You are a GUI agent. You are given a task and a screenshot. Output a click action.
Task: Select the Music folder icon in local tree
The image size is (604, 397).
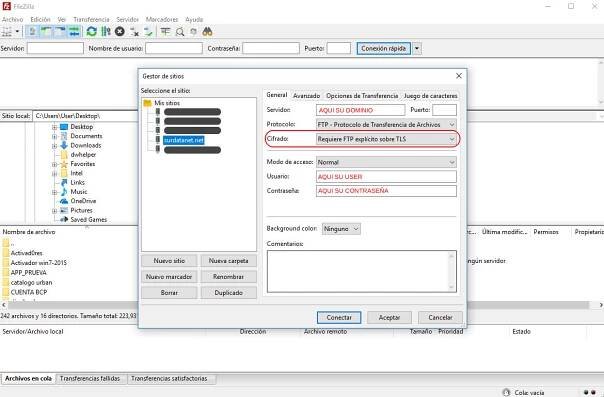point(64,192)
